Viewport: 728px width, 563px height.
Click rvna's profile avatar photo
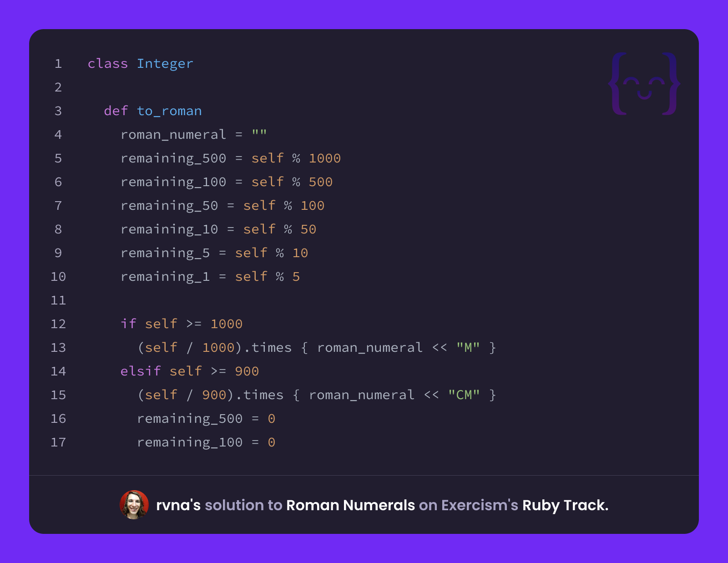pos(134,505)
